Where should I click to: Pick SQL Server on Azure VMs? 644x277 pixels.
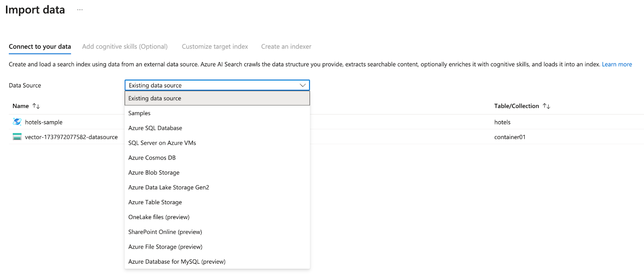162,143
